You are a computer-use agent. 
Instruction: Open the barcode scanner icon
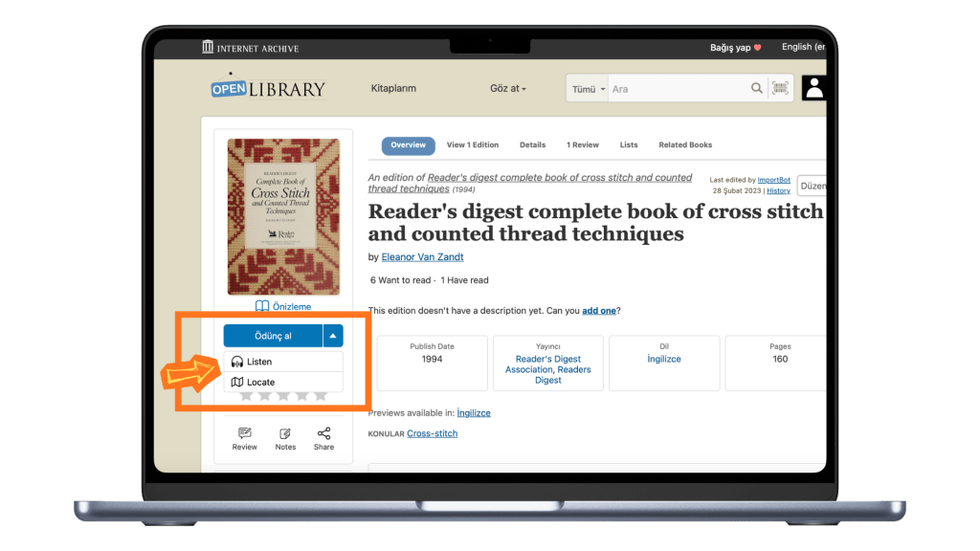(x=780, y=88)
